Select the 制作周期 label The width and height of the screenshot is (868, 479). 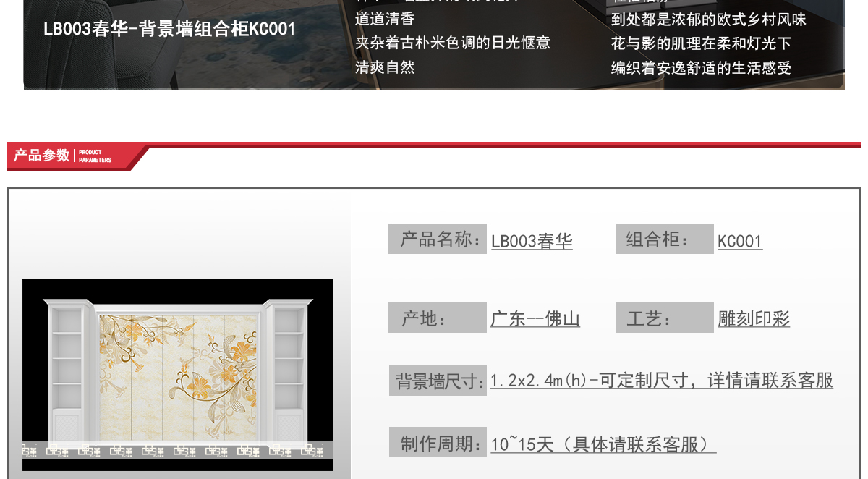click(438, 443)
